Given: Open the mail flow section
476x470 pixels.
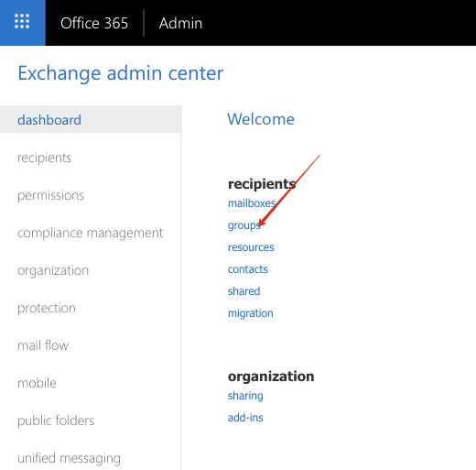Looking at the screenshot, I should pos(43,345).
